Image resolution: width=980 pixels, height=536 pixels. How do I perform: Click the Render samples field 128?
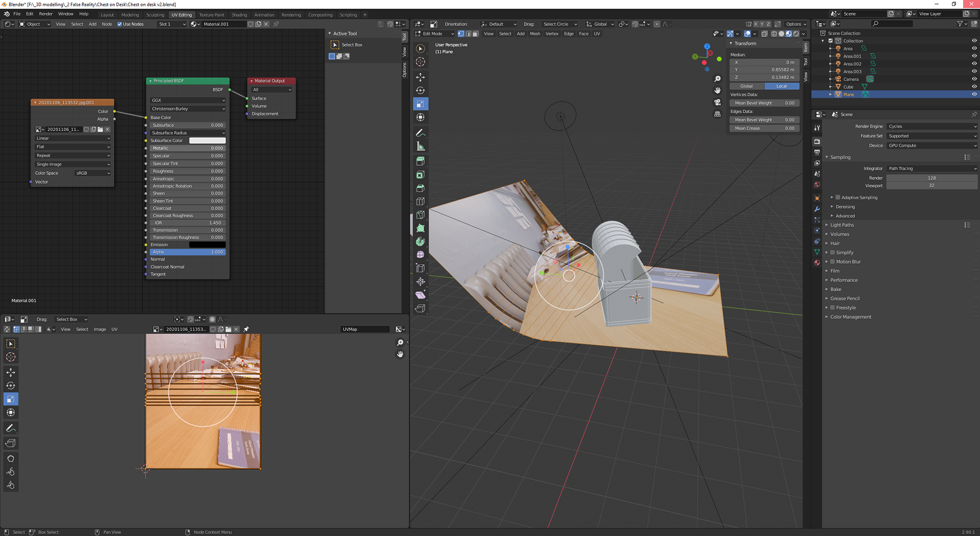pos(932,178)
